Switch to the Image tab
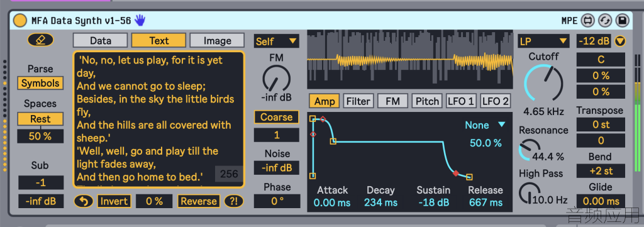Viewport: 644px width, 227px height. (217, 41)
